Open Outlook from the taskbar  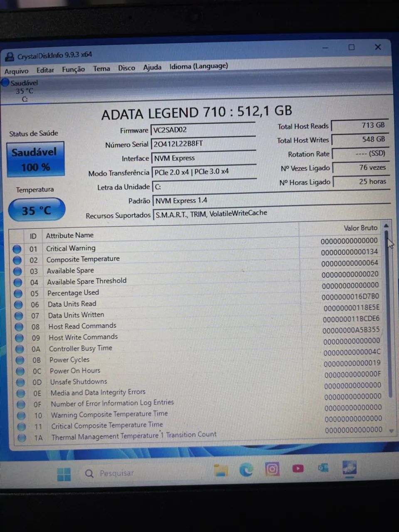tap(323, 468)
